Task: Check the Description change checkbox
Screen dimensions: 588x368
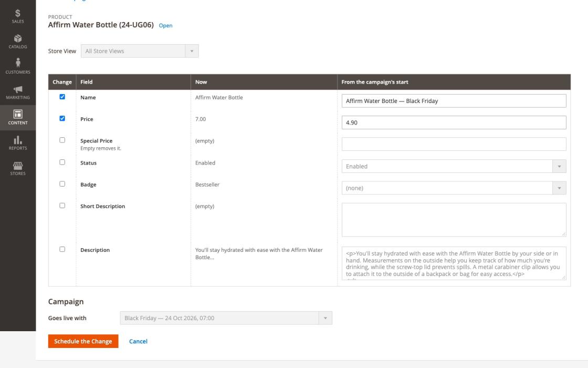Action: [62, 249]
